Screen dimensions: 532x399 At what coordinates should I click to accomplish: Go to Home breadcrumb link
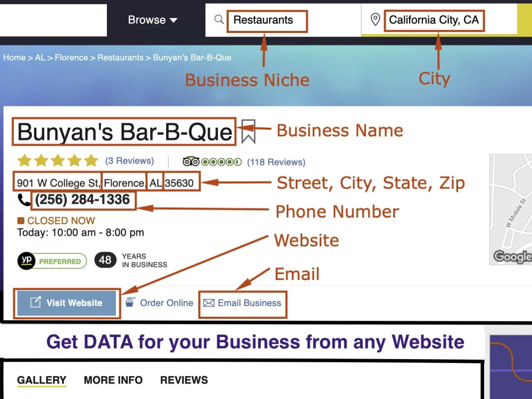(x=14, y=57)
